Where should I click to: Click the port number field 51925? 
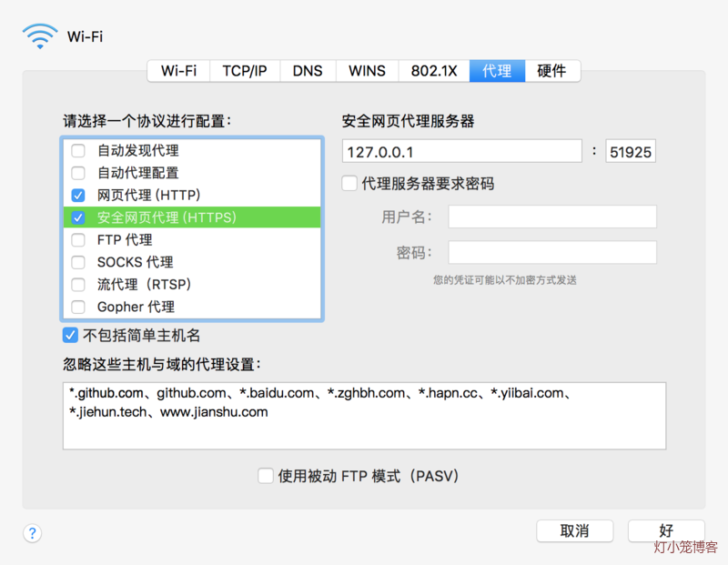(631, 152)
